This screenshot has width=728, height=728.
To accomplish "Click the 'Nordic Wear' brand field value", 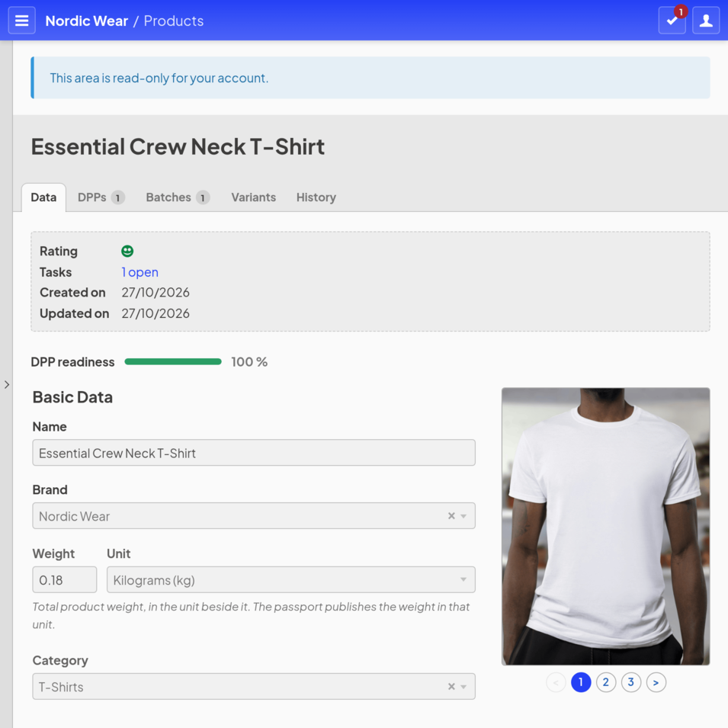I will point(74,516).
